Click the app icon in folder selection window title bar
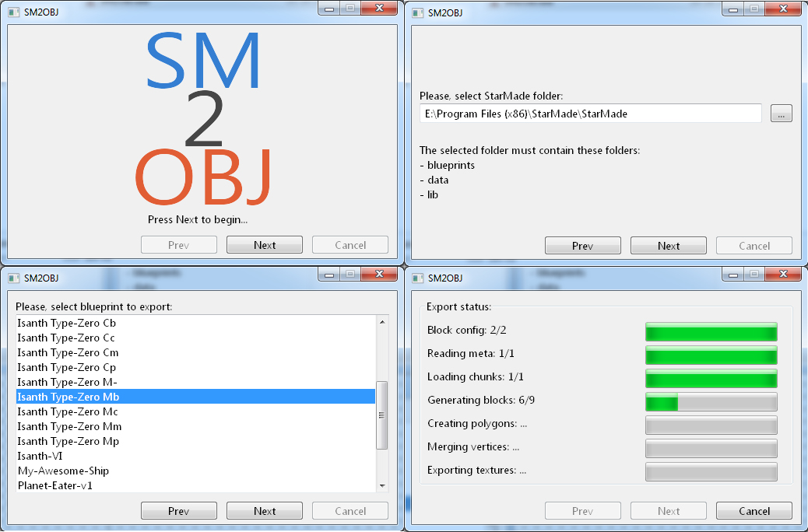 point(418,12)
